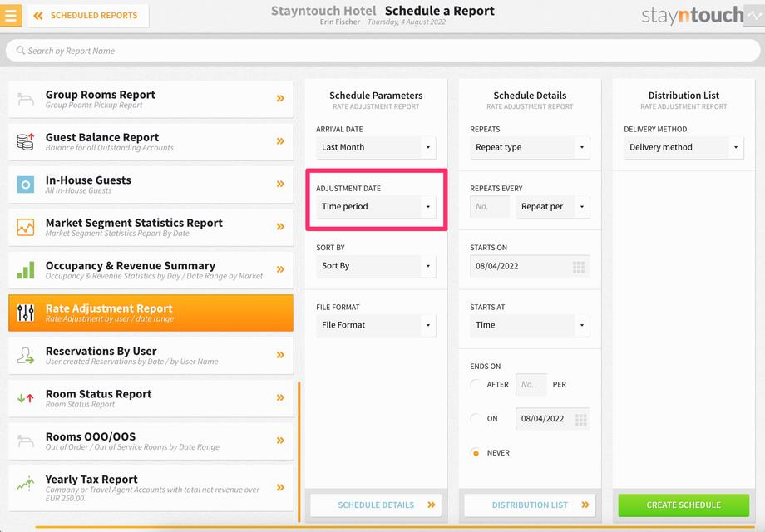The width and height of the screenshot is (765, 532).
Task: Click the Ends On After No. field
Action: tap(531, 385)
